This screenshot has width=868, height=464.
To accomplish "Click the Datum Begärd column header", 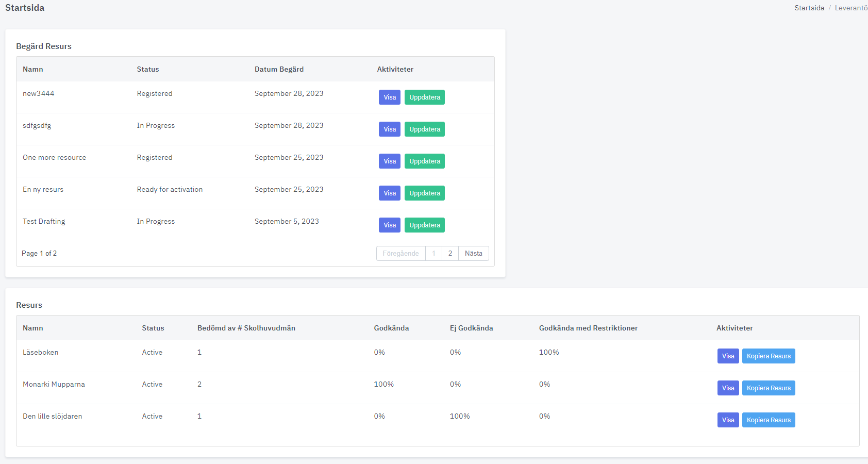I will tap(279, 69).
